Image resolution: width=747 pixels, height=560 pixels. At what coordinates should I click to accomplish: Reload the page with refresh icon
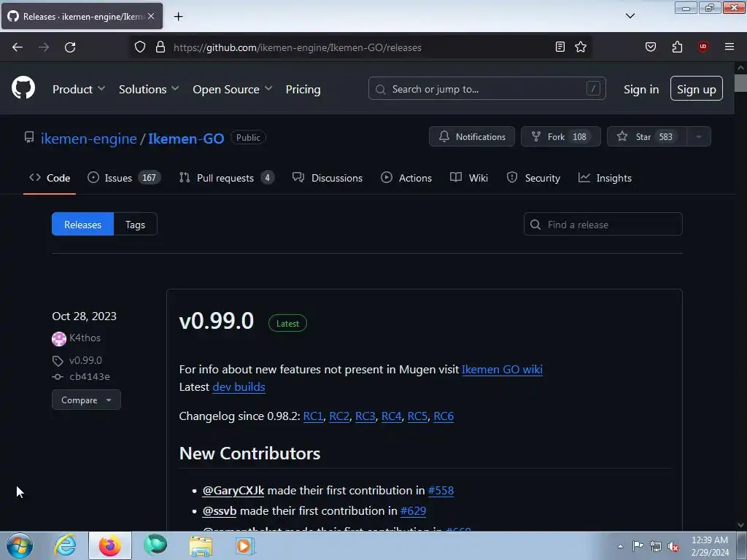[70, 47]
